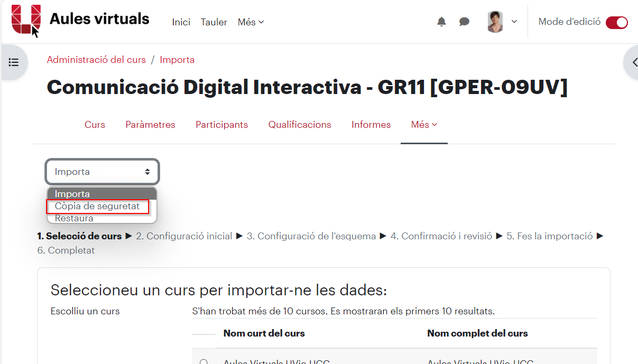Click the Nom curt del curs header
This screenshot has height=364, width=638.
click(264, 333)
